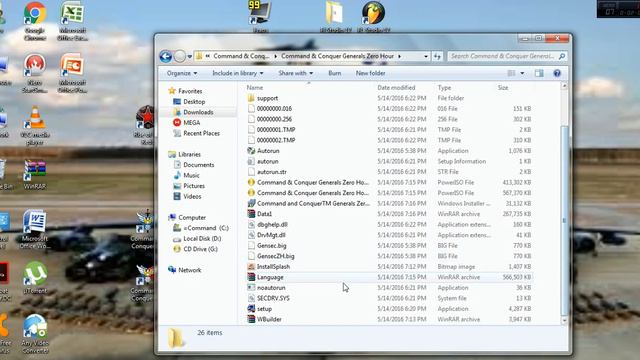Select the first PowerISO file icon
Image resolution: width=640 pixels, height=360 pixels.
[251, 182]
